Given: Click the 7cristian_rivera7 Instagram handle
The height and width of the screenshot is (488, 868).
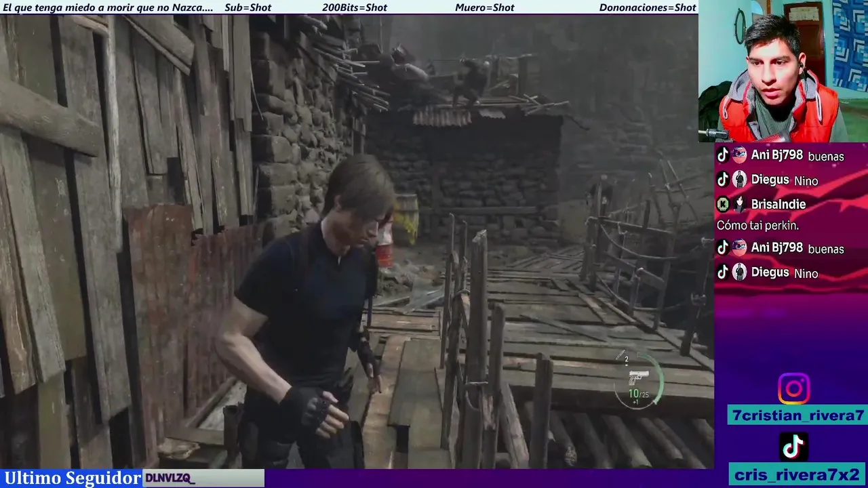Looking at the screenshot, I should tap(797, 415).
